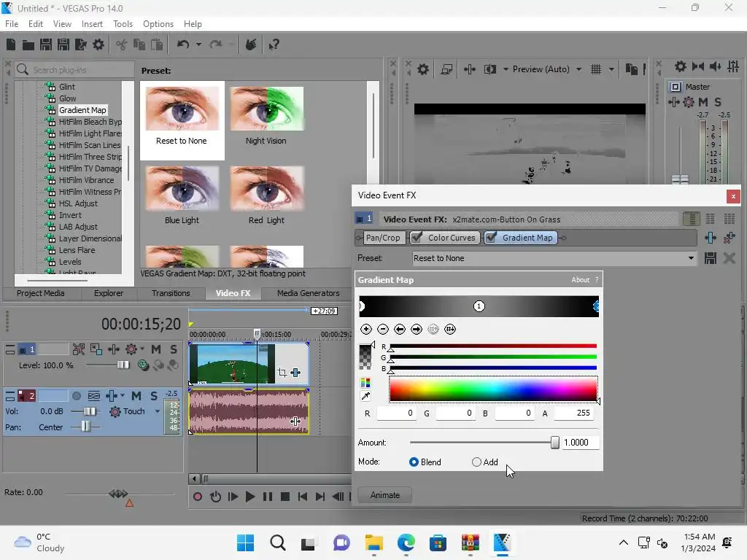Show hidden system tray icons chevron

pos(623,542)
